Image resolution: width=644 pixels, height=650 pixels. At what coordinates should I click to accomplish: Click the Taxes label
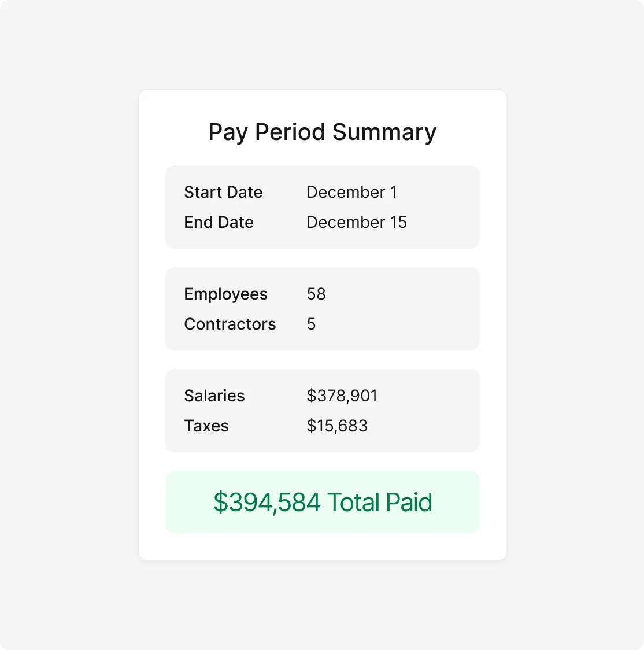coord(206,426)
